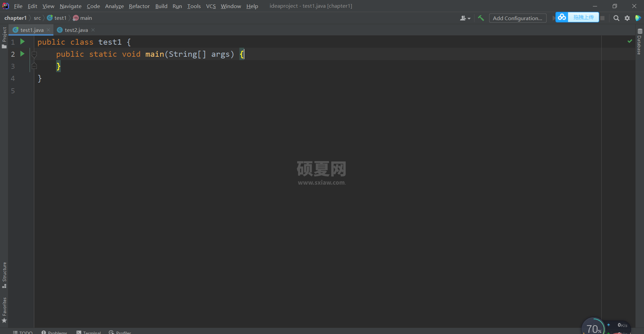Click the 'String[]' type in code
The width and height of the screenshot is (644, 334).
click(x=187, y=54)
